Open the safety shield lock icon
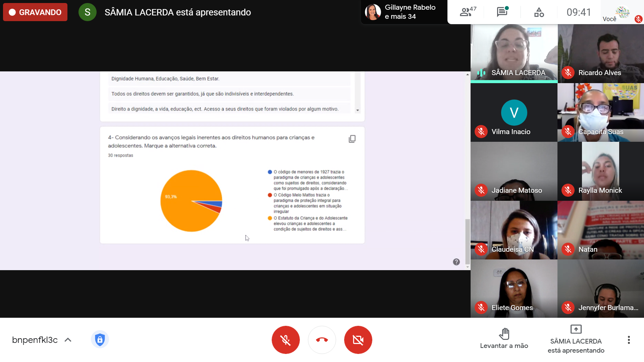This screenshot has width=644, height=362. (100, 340)
